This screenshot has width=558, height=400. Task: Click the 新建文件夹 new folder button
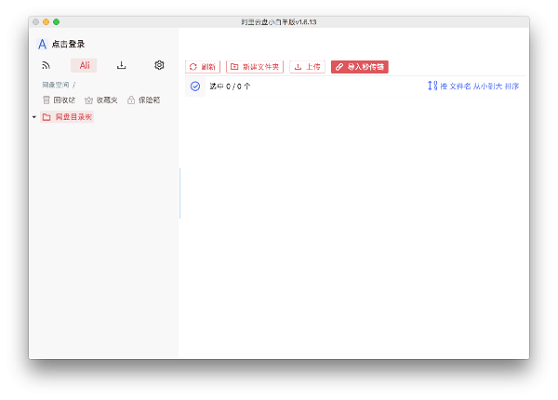(x=255, y=67)
